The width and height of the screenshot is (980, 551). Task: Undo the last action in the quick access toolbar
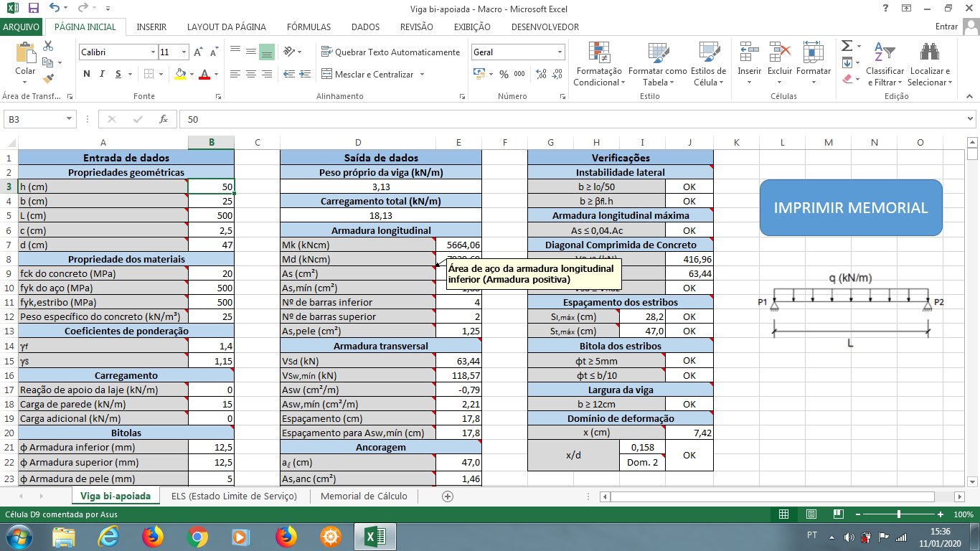tap(55, 9)
